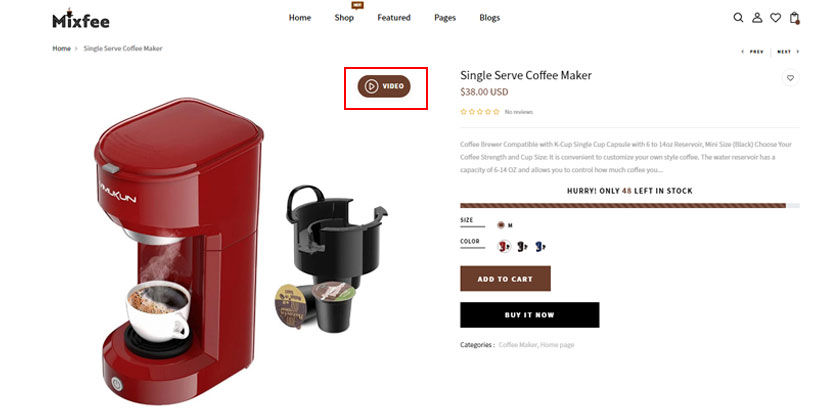Select size M radio option
The height and width of the screenshot is (408, 836).
coord(501,225)
